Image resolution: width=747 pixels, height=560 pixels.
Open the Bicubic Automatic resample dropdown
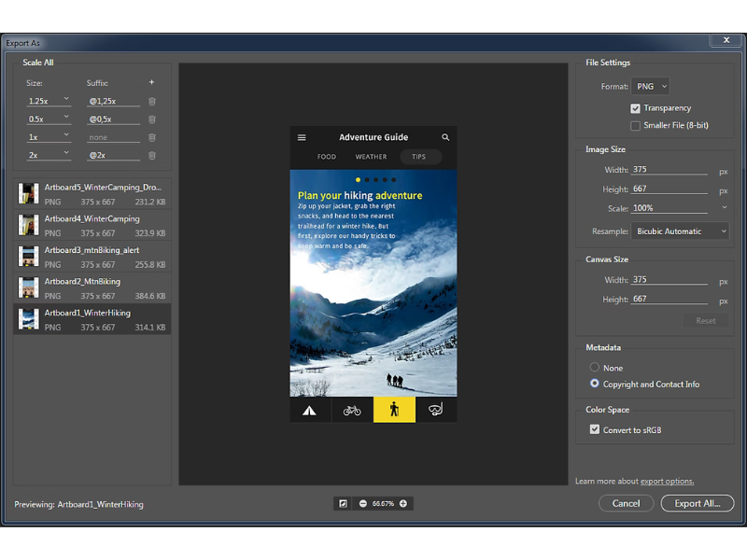(680, 231)
